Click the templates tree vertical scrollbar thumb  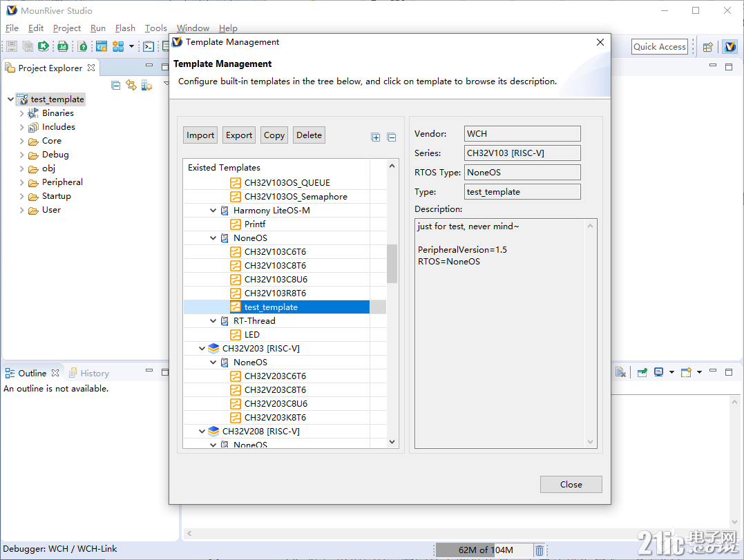[392, 264]
